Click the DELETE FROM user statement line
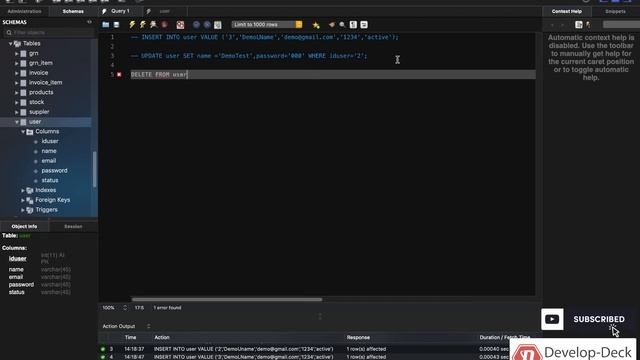 click(x=333, y=75)
